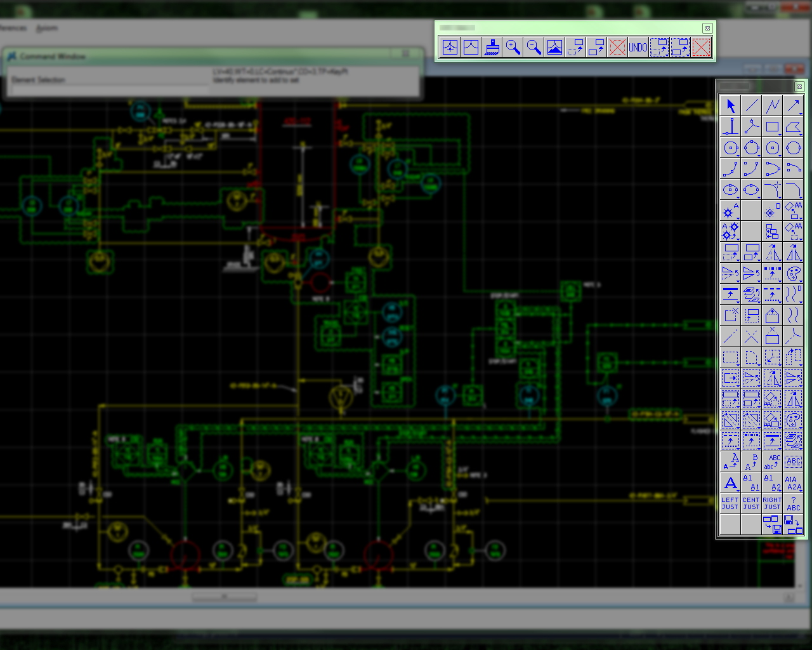Select the house shaped polygon tool
Screen dimensions: 812x650
[773, 315]
